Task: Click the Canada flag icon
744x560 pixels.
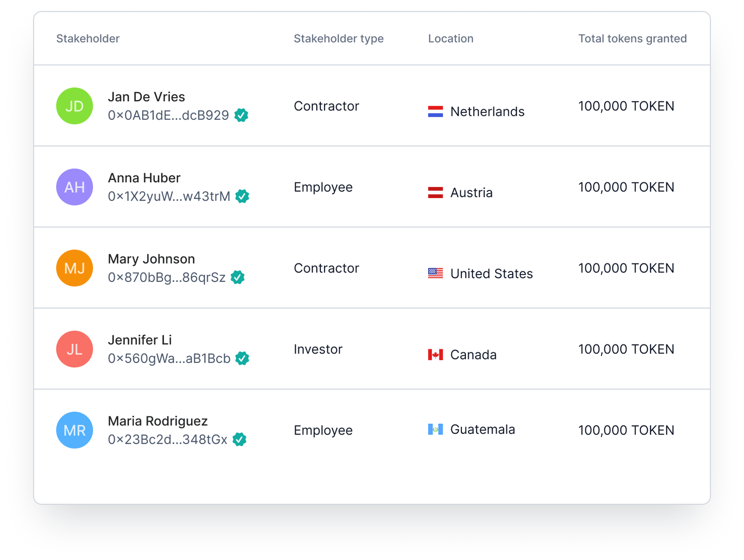Action: pyautogui.click(x=435, y=355)
